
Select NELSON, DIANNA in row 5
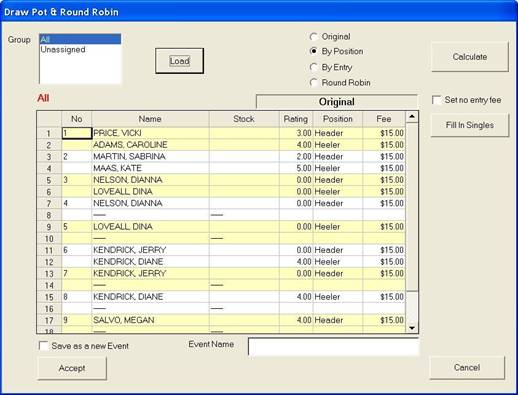pos(150,180)
